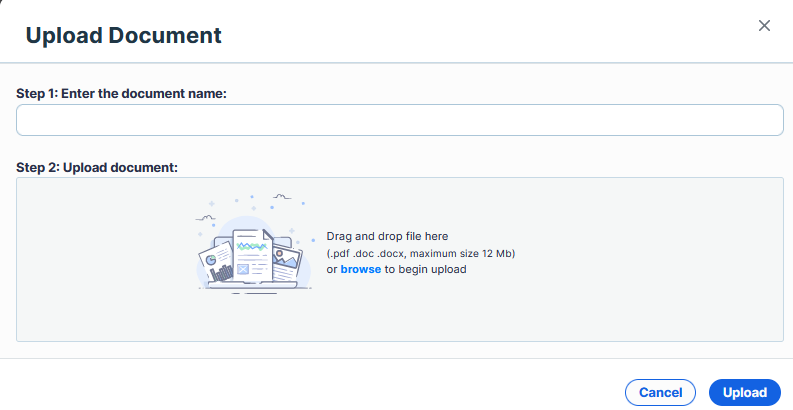Click the blue crossed-box placeholder on center page

(243, 269)
